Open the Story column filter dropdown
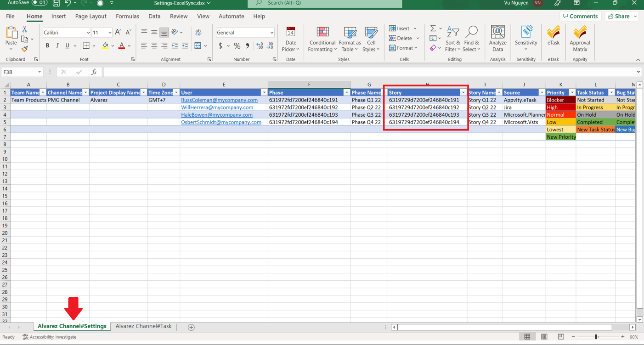Image resolution: width=644 pixels, height=346 pixels. pos(463,93)
